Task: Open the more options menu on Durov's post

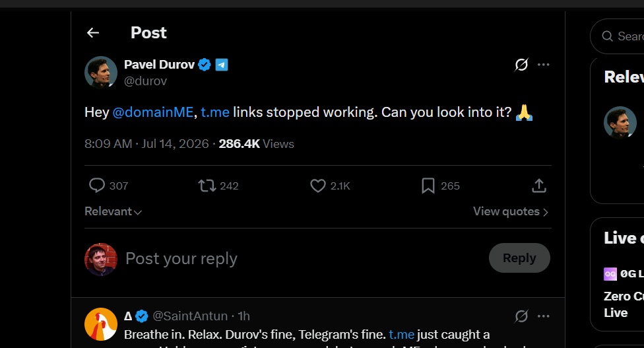Action: click(x=544, y=65)
